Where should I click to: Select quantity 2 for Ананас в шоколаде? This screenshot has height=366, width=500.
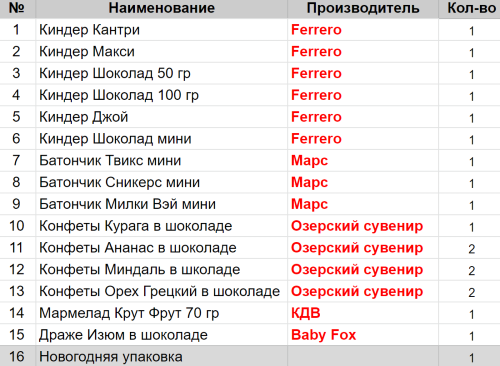click(469, 248)
